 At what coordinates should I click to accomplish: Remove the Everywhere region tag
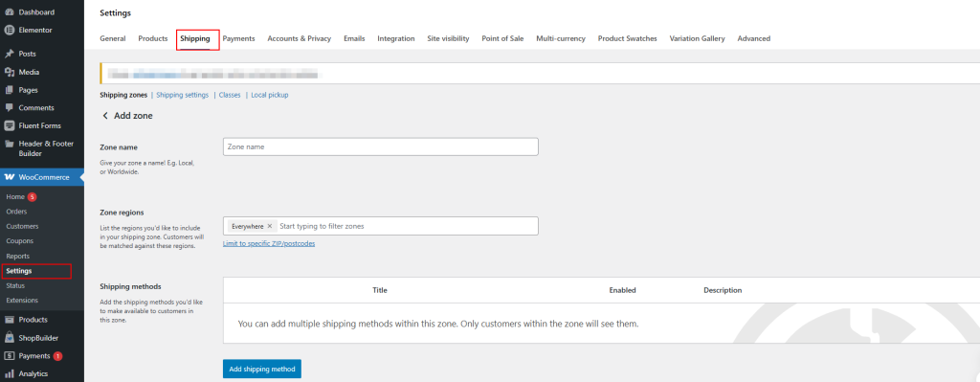coord(269,226)
